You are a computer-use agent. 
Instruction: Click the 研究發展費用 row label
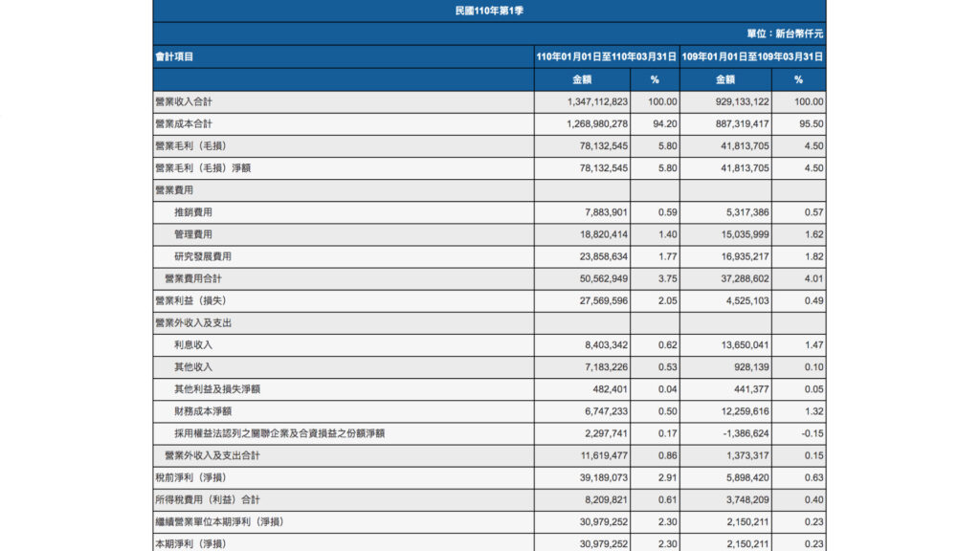203,256
